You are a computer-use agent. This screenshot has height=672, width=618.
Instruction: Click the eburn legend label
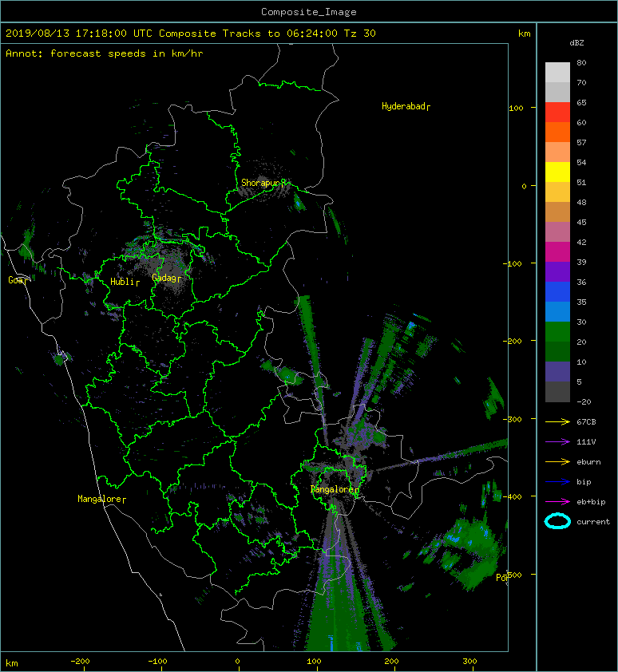tap(588, 461)
